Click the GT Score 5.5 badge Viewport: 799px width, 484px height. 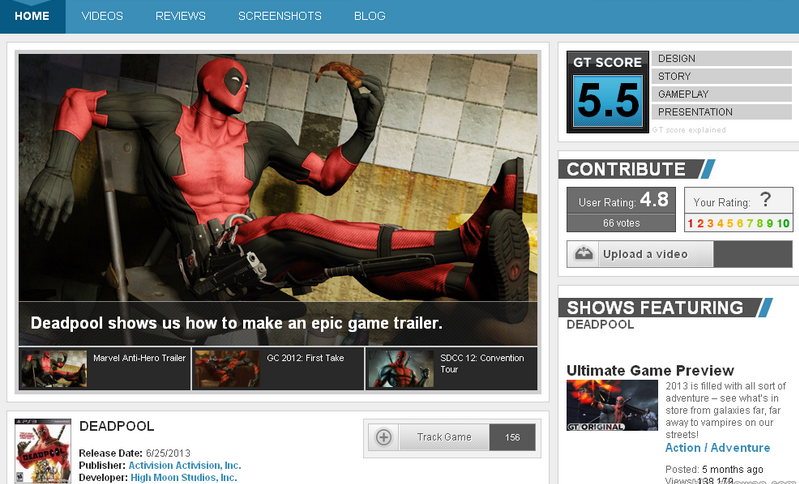pos(606,92)
